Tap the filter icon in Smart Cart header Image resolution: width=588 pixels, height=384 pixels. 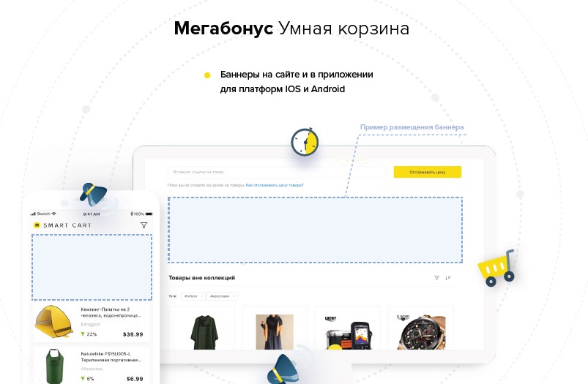(x=144, y=225)
